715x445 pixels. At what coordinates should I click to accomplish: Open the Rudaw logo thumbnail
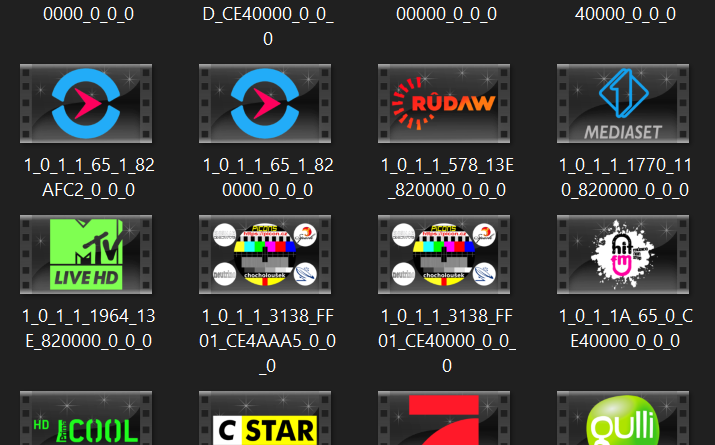point(444,103)
